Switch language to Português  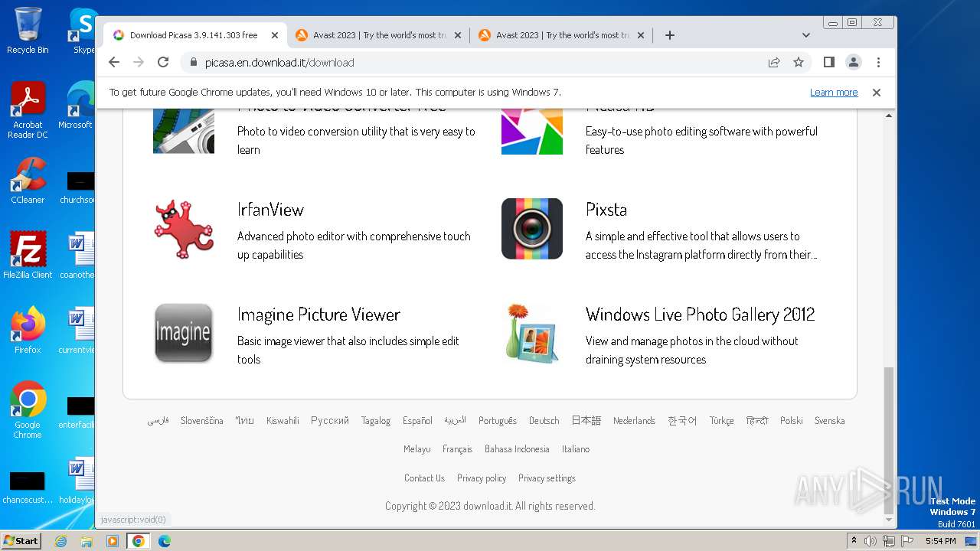tap(498, 421)
